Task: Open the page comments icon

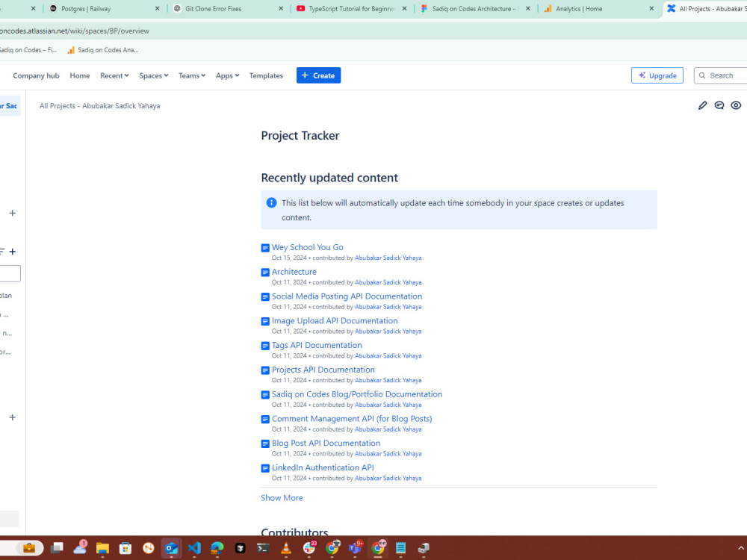Action: (x=719, y=106)
